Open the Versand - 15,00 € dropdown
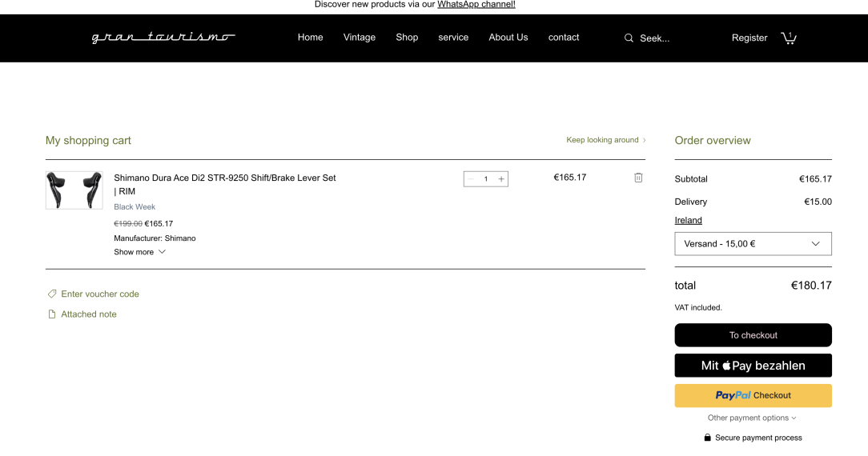868x456 pixels. (x=753, y=244)
